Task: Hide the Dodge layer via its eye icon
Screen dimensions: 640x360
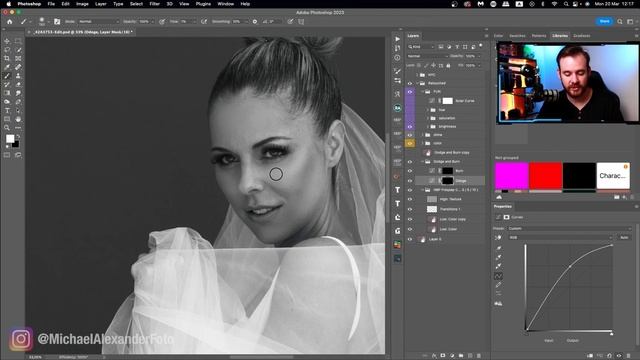Action: point(410,181)
